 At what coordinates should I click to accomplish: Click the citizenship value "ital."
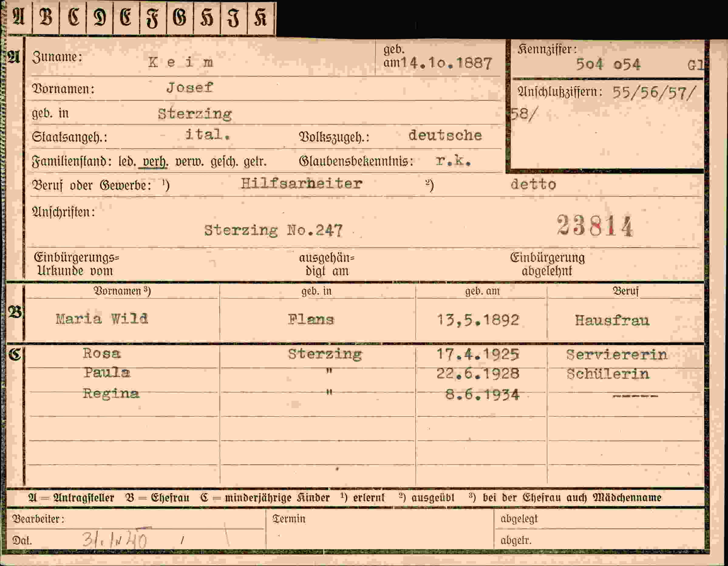[x=207, y=135]
